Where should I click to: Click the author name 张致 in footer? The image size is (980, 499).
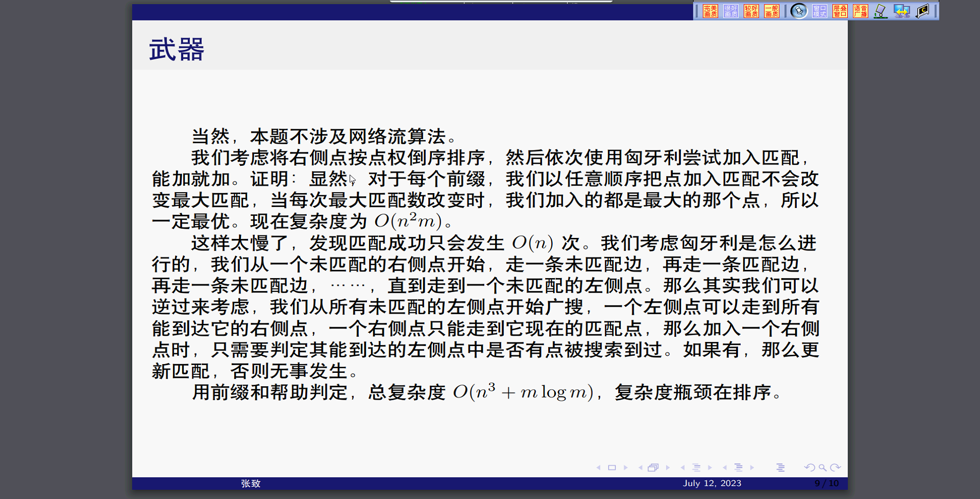click(x=251, y=484)
